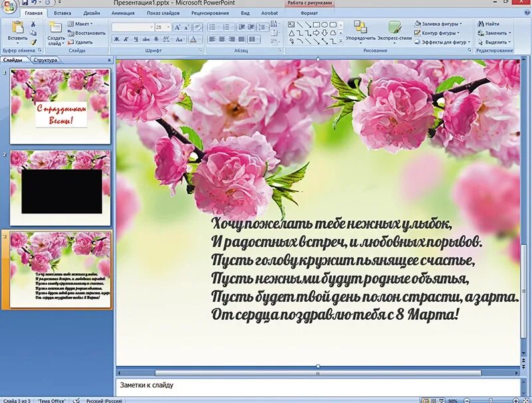This screenshot has width=532, height=403.
Task: Justify text alignment
Action: (241, 39)
